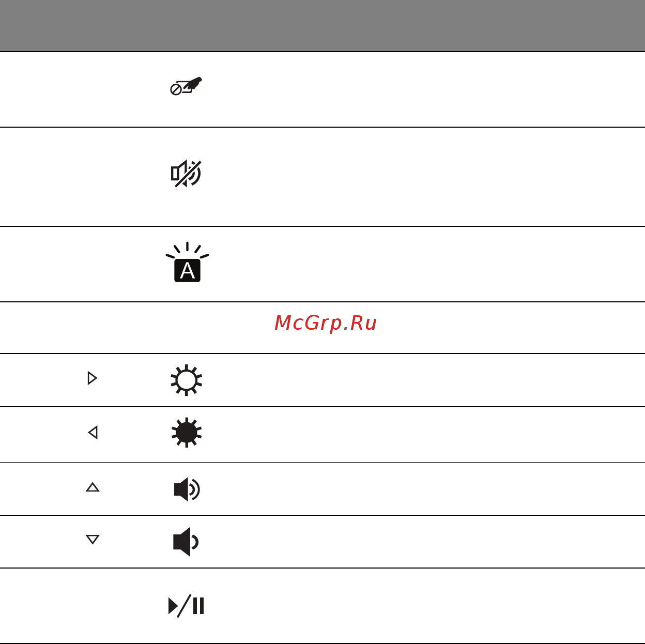Click the volume down speaker icon
The height and width of the screenshot is (644, 645).
click(186, 542)
